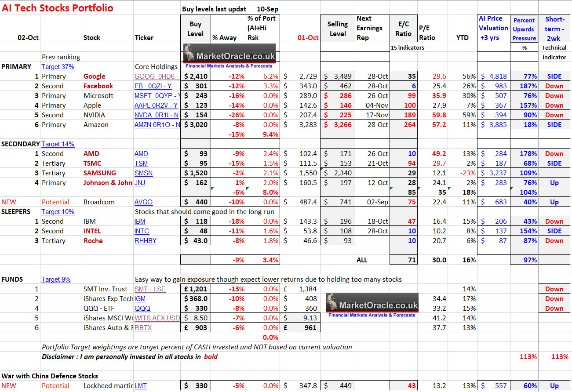Viewport: 572px width, 392px height.
Task: Open the INTC ticker link
Action: (x=142, y=231)
